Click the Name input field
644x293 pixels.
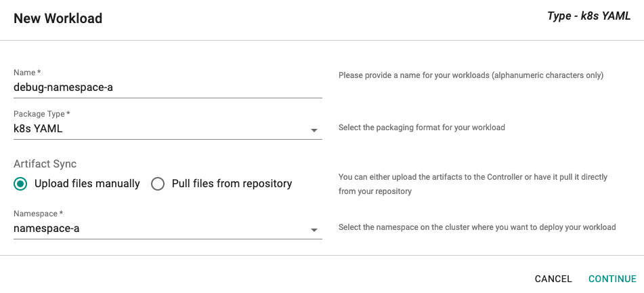tap(167, 87)
